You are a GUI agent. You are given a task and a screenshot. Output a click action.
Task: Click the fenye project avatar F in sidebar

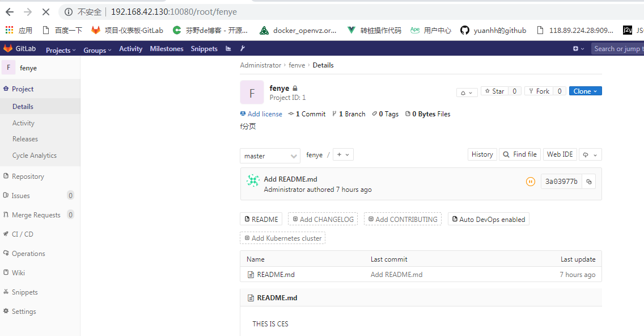click(x=9, y=68)
